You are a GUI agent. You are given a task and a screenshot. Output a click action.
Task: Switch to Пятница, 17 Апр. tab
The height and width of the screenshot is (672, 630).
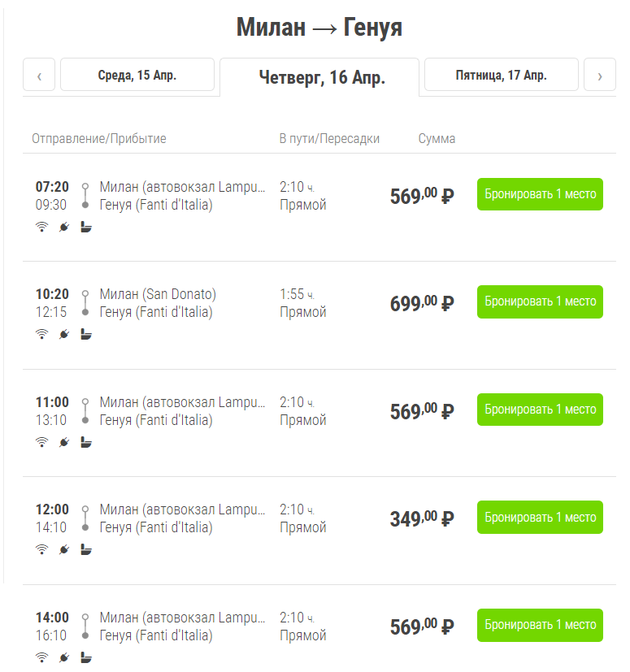click(x=501, y=76)
